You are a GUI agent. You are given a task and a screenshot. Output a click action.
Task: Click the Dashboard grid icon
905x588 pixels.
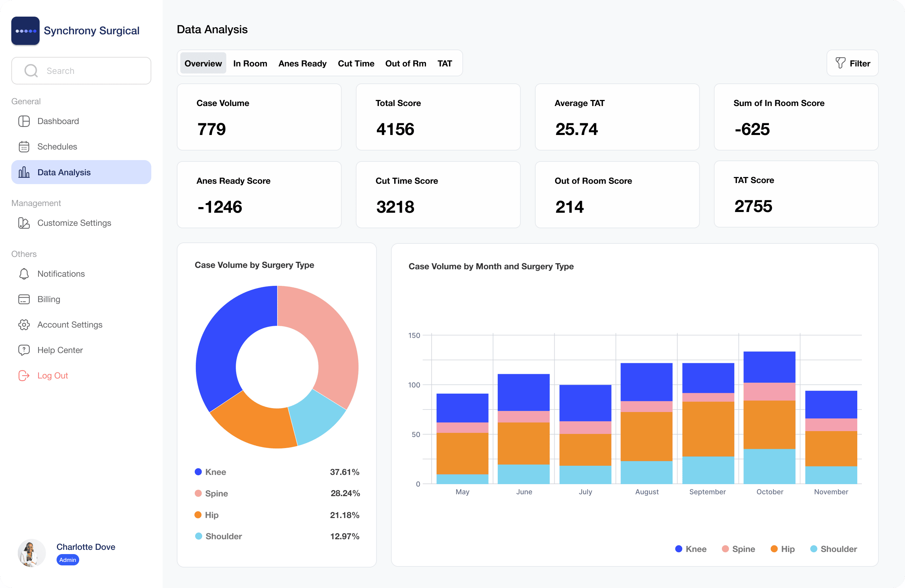[24, 121]
